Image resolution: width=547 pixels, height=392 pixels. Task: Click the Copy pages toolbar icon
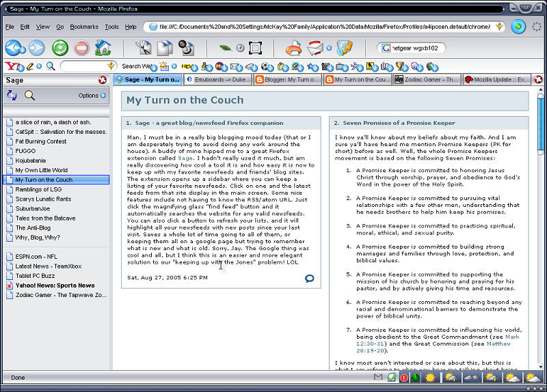coord(165,48)
